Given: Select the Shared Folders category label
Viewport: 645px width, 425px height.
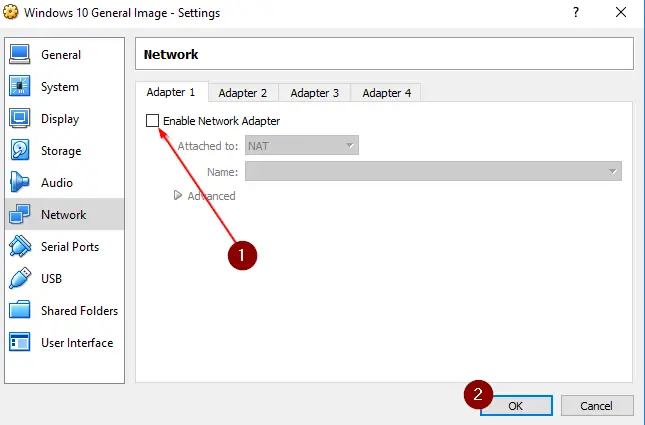Looking at the screenshot, I should click(x=79, y=311).
